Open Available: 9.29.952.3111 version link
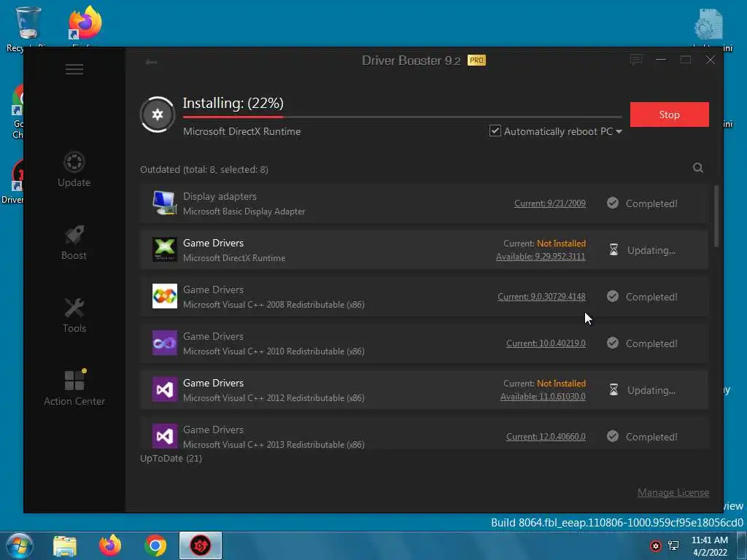 coord(541,257)
